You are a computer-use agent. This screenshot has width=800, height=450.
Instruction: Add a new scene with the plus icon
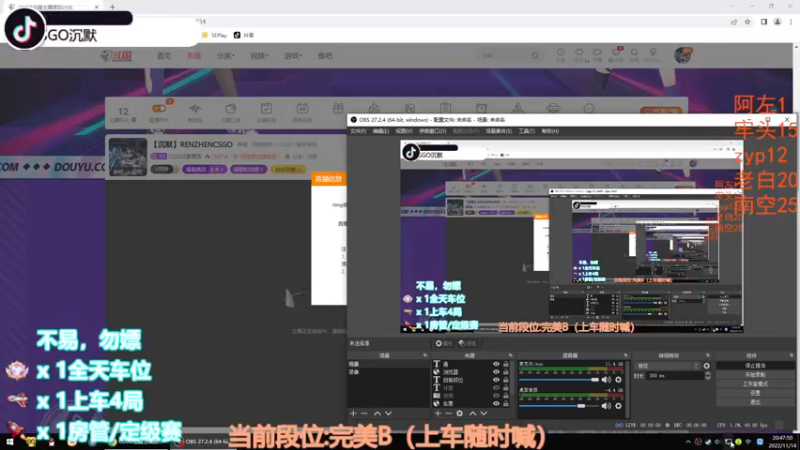click(353, 413)
